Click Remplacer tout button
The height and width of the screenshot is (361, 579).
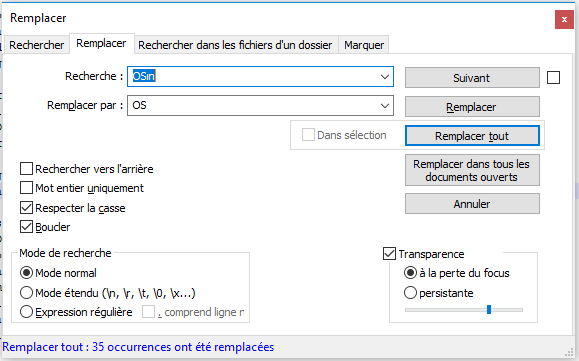[472, 136]
